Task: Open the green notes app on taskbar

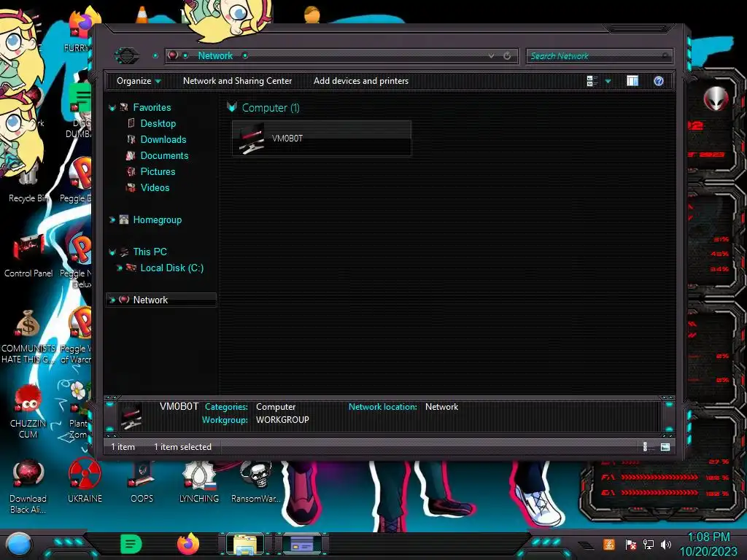Action: click(131, 544)
